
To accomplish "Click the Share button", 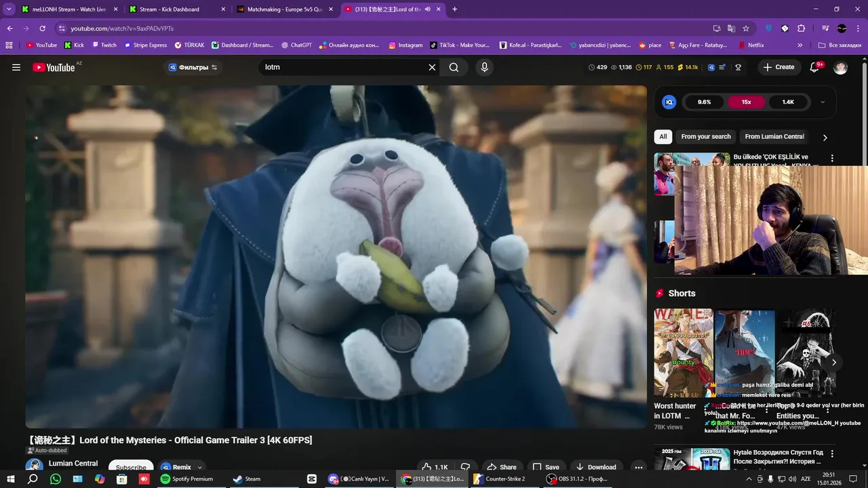I will pyautogui.click(x=501, y=467).
